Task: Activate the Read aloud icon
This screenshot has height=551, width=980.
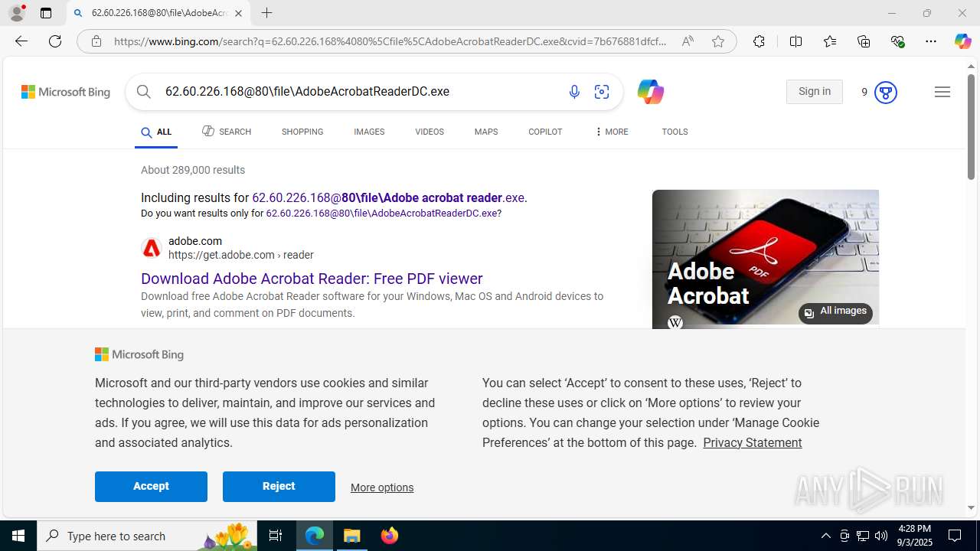Action: (x=688, y=41)
